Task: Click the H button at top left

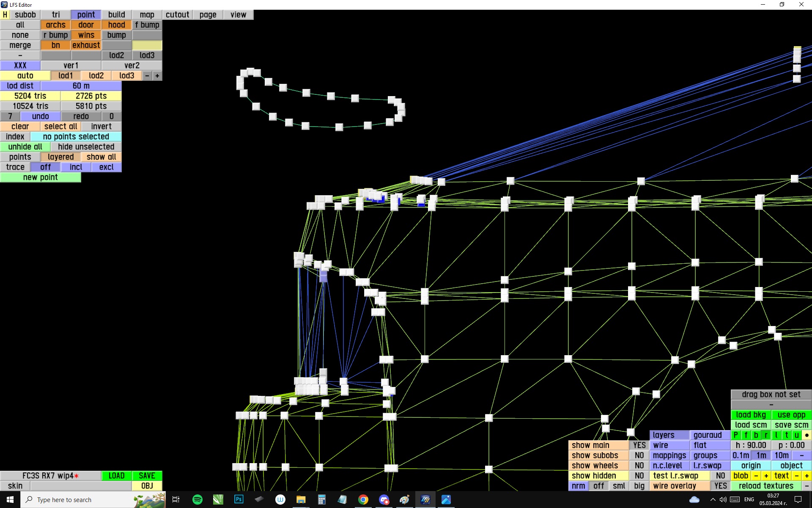Action: [x=5, y=14]
